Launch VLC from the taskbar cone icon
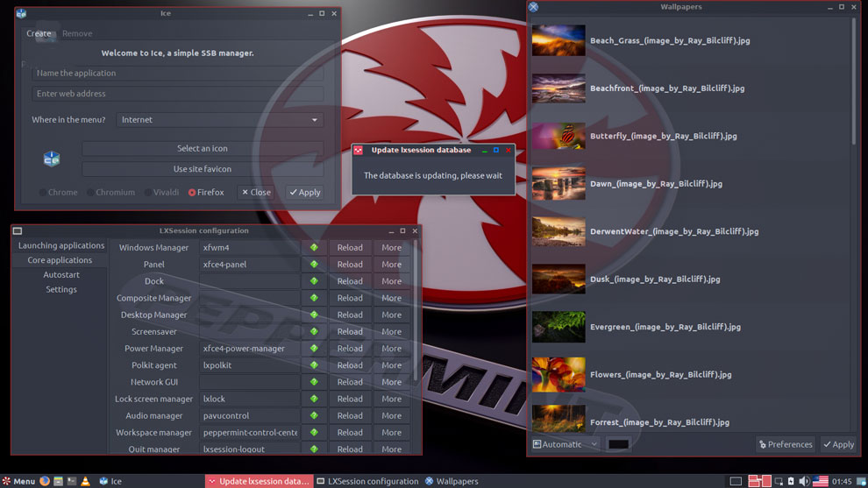Image resolution: width=868 pixels, height=488 pixels. pos(85,481)
